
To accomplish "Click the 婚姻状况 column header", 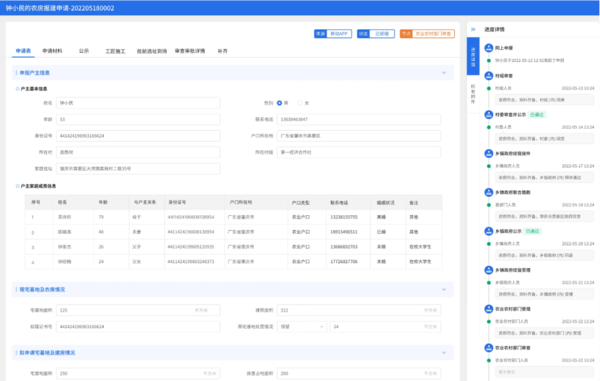I will point(385,202).
